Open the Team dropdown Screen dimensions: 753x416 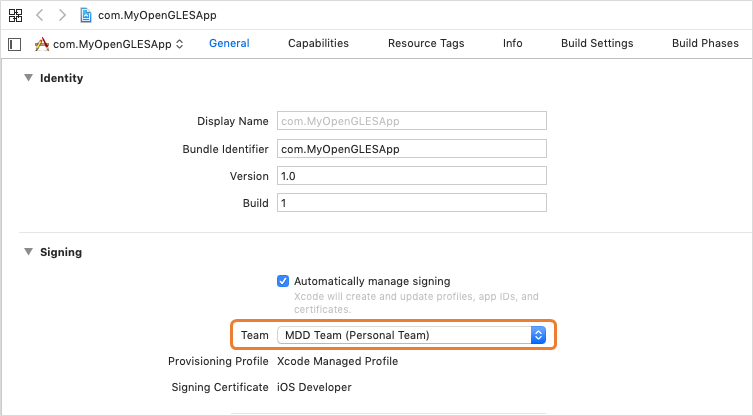(x=412, y=335)
